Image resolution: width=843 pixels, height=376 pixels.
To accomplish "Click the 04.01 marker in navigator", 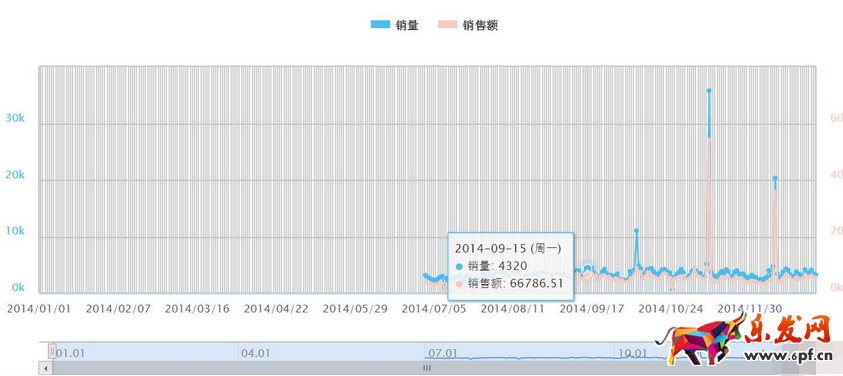I will [x=255, y=353].
